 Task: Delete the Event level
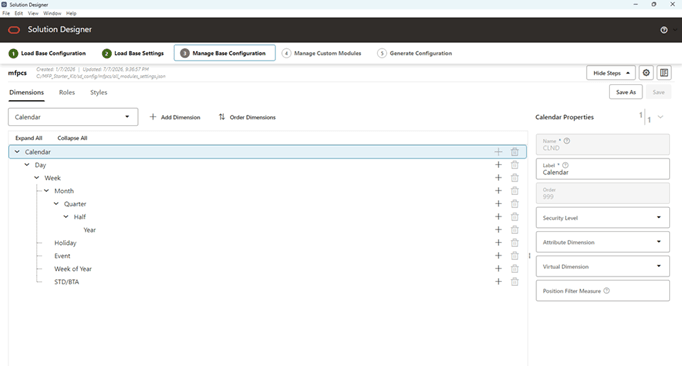[515, 255]
